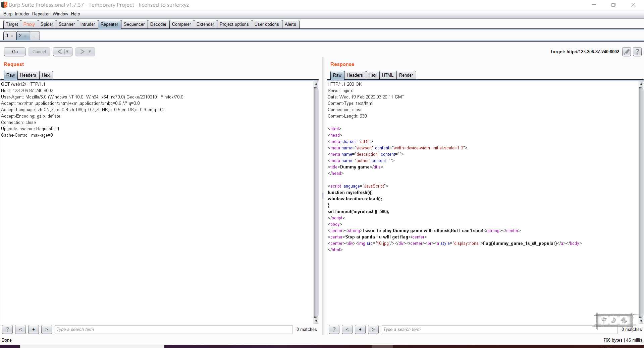Add a new Repeater tab with the ... button
The width and height of the screenshot is (644, 348).
tap(35, 36)
